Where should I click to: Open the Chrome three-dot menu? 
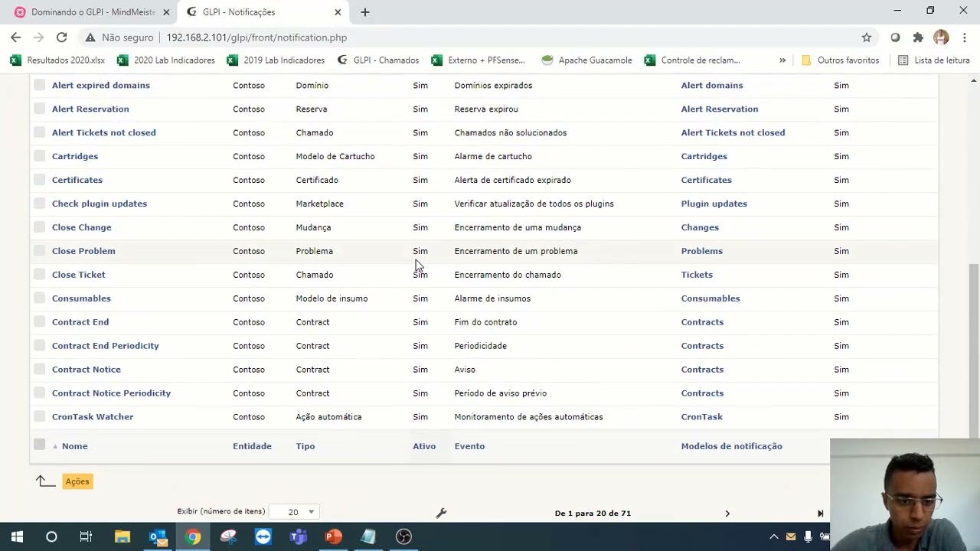click(x=965, y=37)
